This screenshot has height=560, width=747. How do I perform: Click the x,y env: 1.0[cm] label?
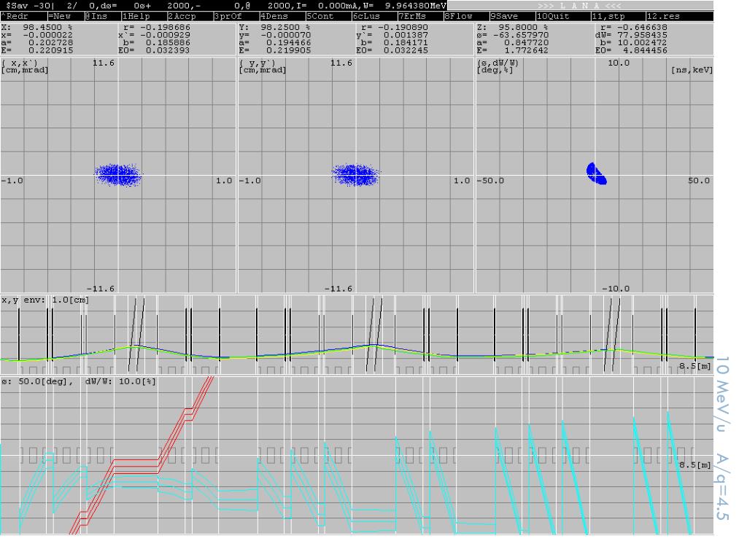pyautogui.click(x=45, y=300)
